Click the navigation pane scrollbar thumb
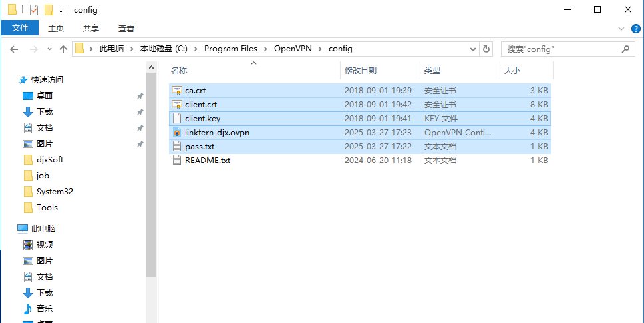Image resolution: width=644 pixels, height=323 pixels. [151, 174]
